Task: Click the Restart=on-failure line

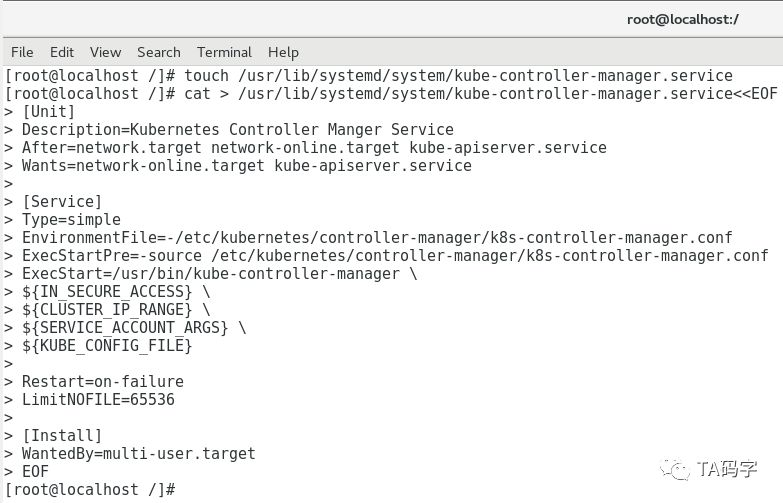Action: [x=103, y=381]
